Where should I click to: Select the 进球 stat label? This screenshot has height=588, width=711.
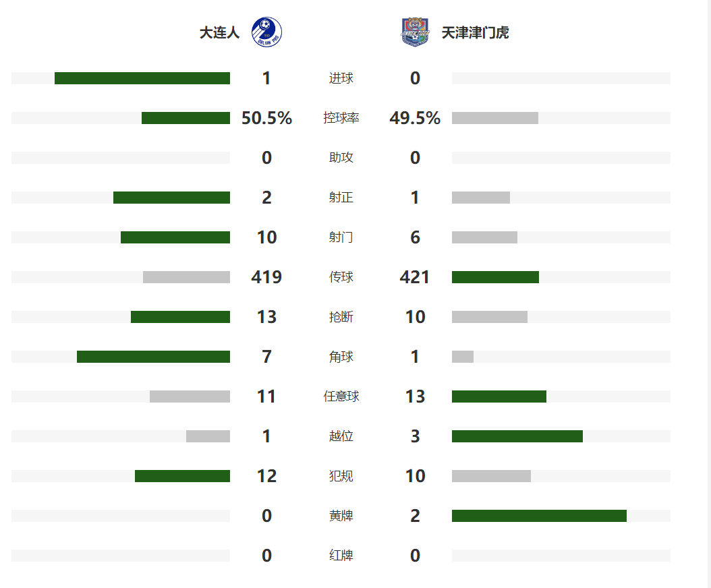click(x=341, y=78)
